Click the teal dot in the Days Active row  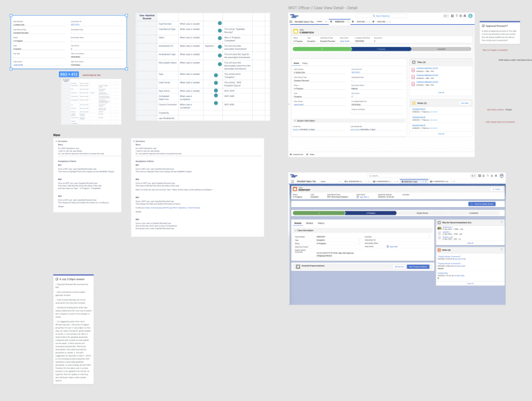[216, 91]
